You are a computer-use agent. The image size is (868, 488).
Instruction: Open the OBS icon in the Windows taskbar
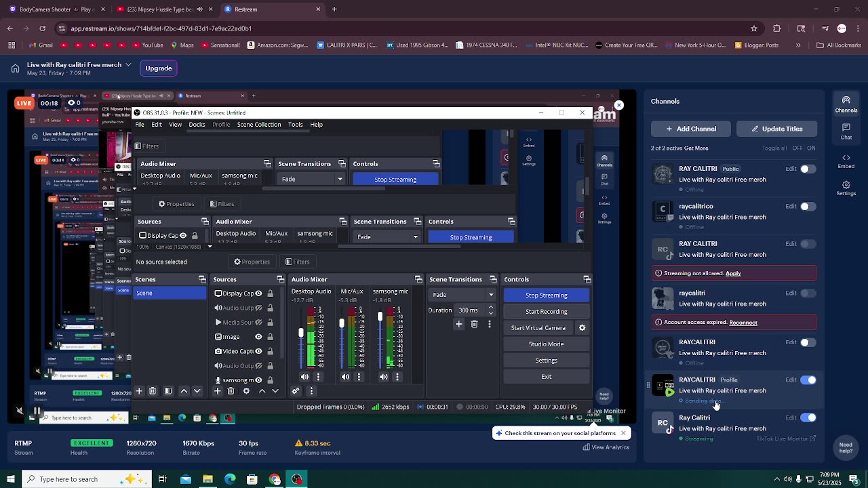297,479
